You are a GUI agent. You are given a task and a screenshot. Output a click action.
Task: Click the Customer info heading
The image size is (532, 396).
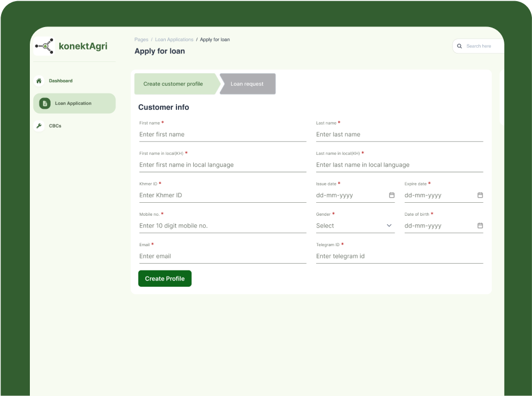click(163, 107)
